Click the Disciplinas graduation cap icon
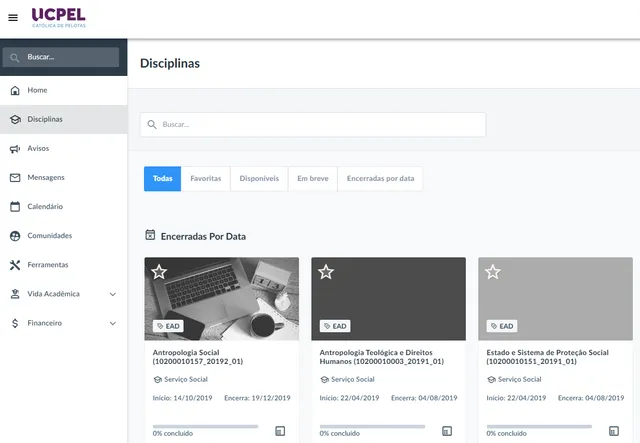This screenshot has width=640, height=443. (x=15, y=119)
